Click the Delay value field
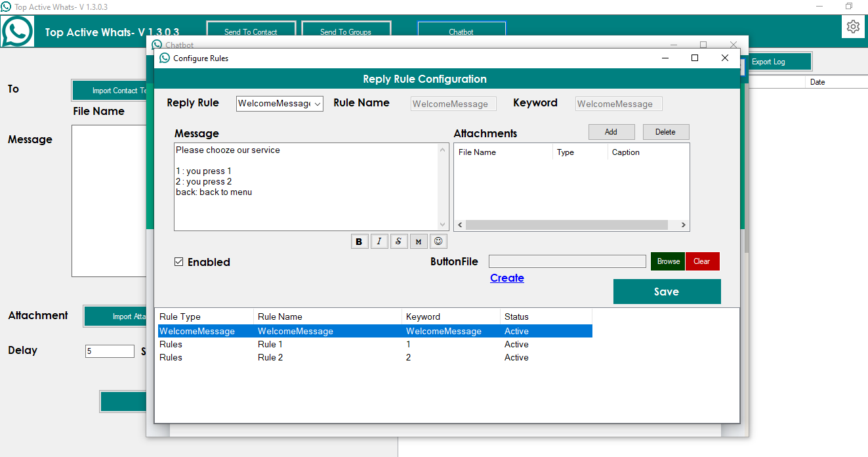868x457 pixels. click(x=110, y=351)
